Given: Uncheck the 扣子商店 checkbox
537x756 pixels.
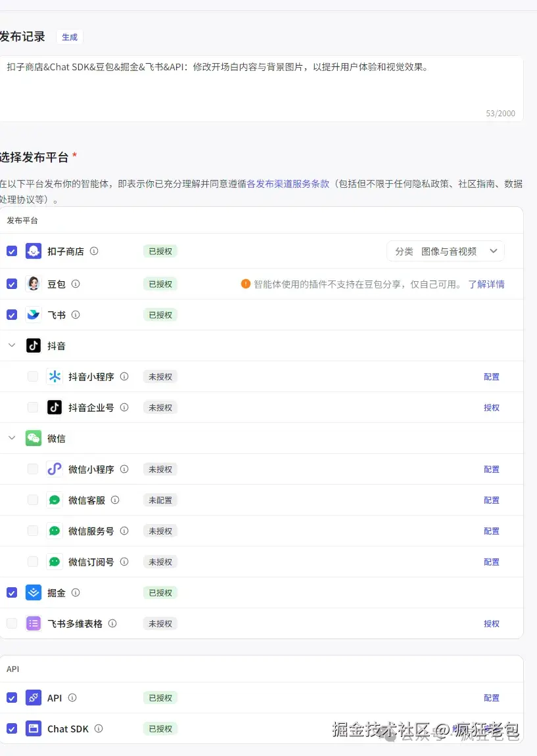Looking at the screenshot, I should point(11,251).
